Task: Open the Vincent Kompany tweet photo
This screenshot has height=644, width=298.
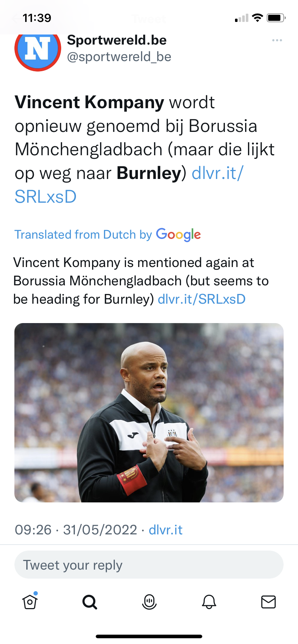Action: (149, 413)
